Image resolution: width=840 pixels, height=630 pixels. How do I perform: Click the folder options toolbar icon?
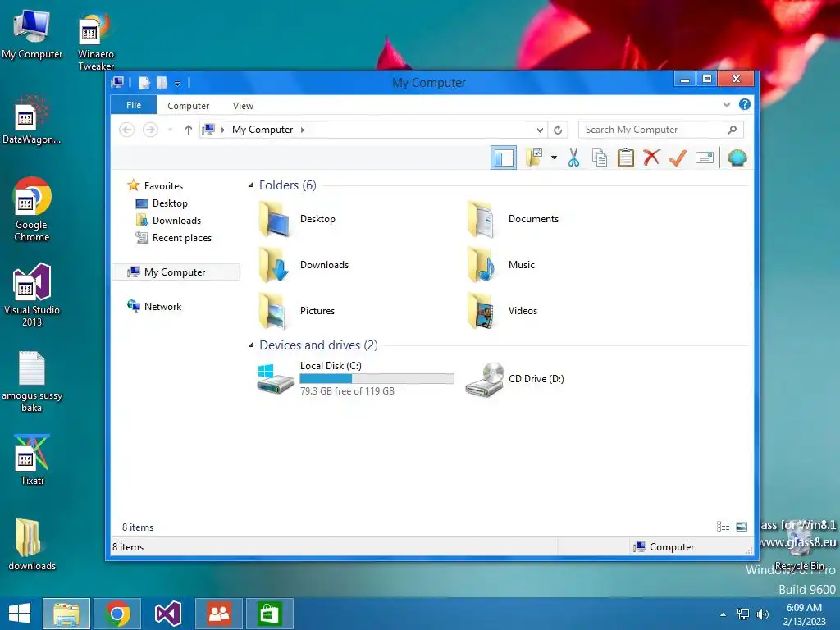535,157
